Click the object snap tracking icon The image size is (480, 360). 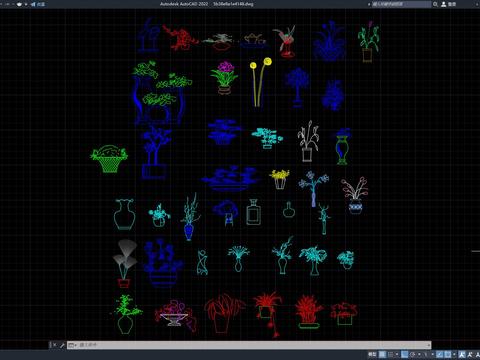[x=440, y=354]
